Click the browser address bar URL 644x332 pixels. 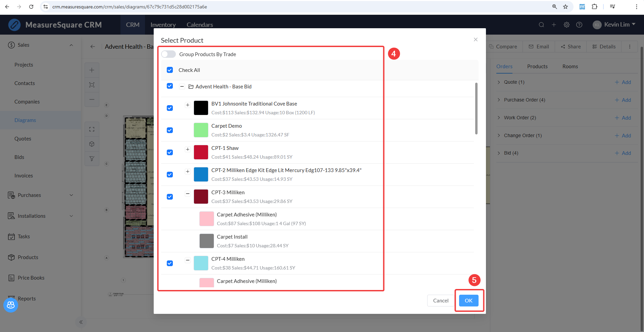[130, 7]
